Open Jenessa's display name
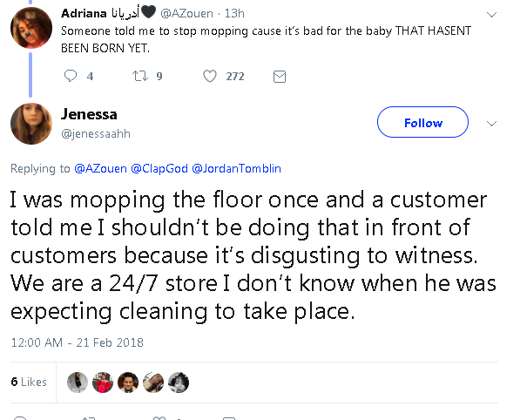 (91, 114)
